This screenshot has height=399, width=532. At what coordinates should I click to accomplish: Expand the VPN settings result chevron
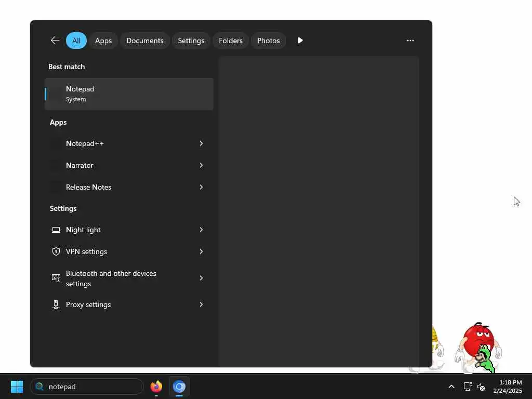click(201, 251)
